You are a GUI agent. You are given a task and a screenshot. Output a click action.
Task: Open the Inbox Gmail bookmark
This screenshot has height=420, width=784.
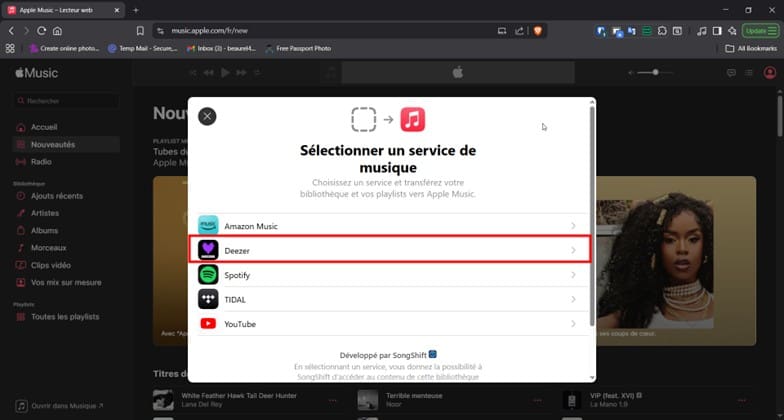tap(222, 48)
